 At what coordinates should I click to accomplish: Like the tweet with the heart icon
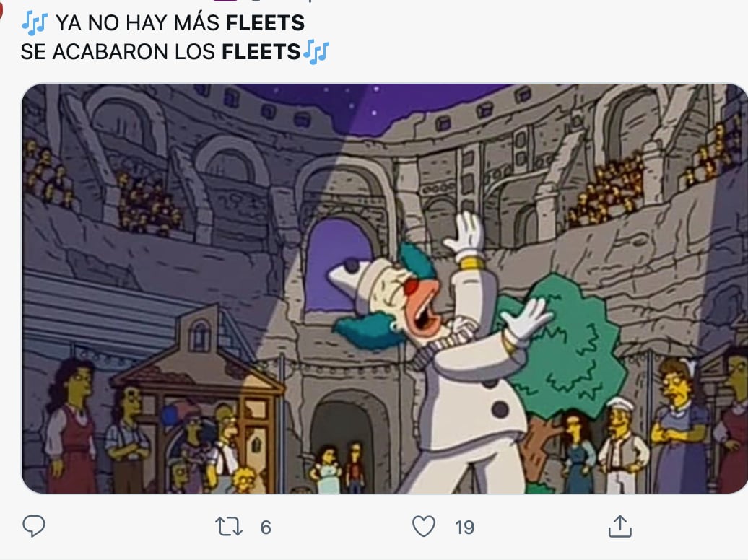(424, 526)
